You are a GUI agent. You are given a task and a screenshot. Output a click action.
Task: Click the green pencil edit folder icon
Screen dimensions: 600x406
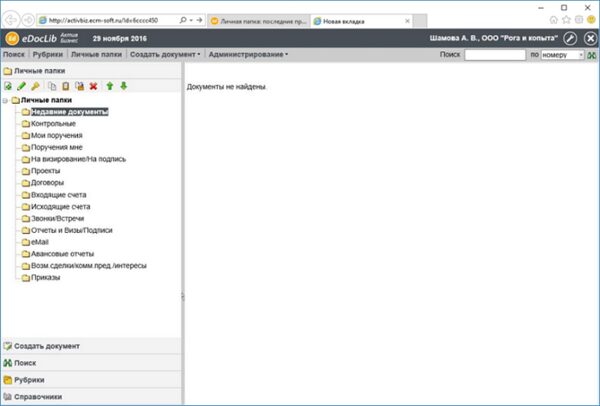(x=21, y=86)
